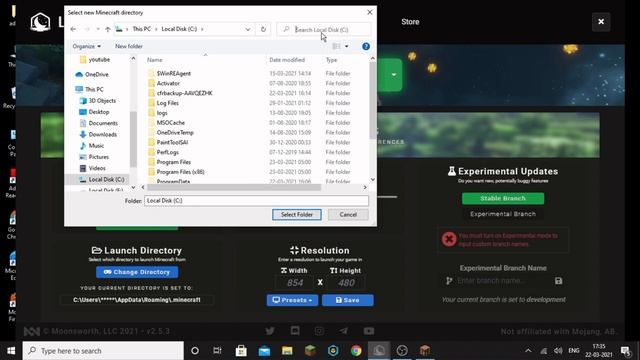The image size is (640, 360).
Task: Open File Explorer from taskbar
Action: 287,351
